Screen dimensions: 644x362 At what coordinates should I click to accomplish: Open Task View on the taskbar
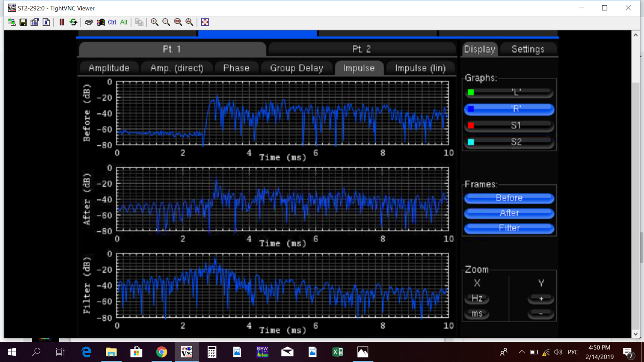pos(60,352)
